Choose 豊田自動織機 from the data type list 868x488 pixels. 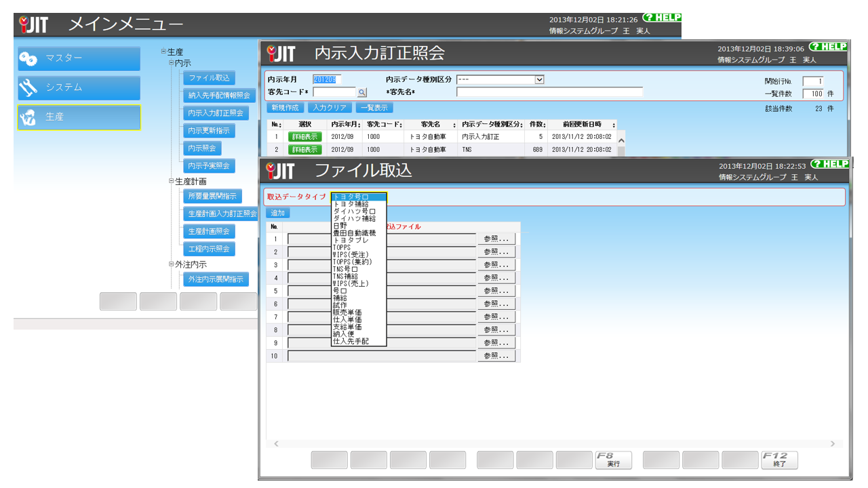pyautogui.click(x=359, y=232)
